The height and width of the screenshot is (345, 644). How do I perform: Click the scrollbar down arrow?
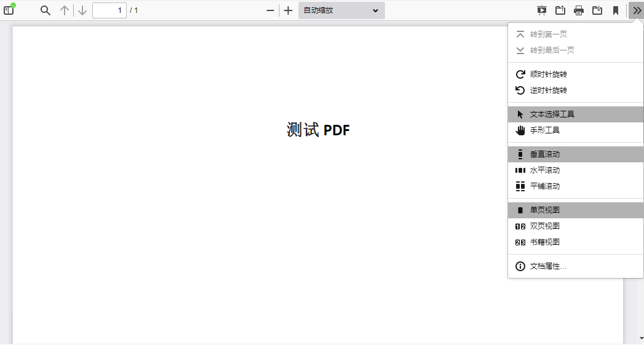pos(641,338)
